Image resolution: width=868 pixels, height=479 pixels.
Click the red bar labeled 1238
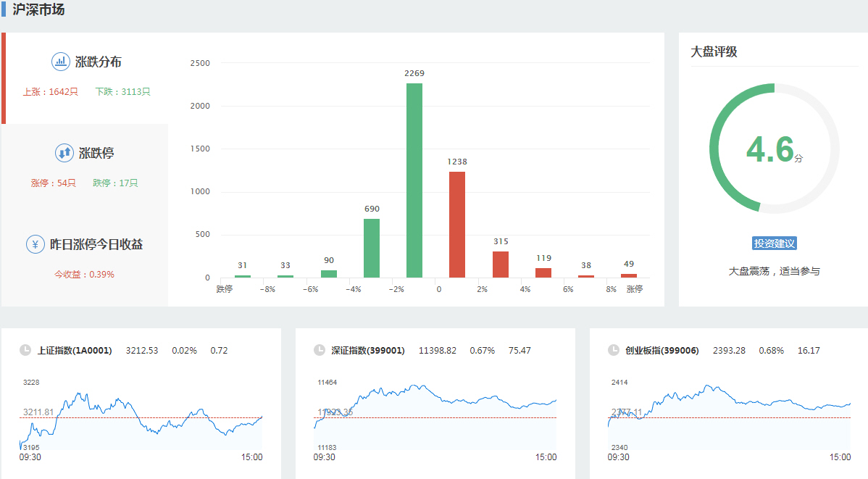click(x=457, y=225)
